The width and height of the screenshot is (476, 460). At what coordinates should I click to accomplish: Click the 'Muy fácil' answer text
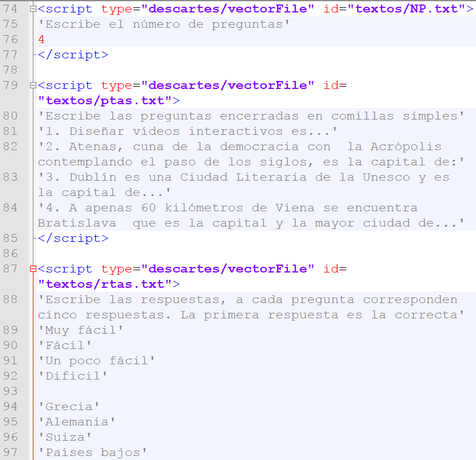tap(80, 330)
